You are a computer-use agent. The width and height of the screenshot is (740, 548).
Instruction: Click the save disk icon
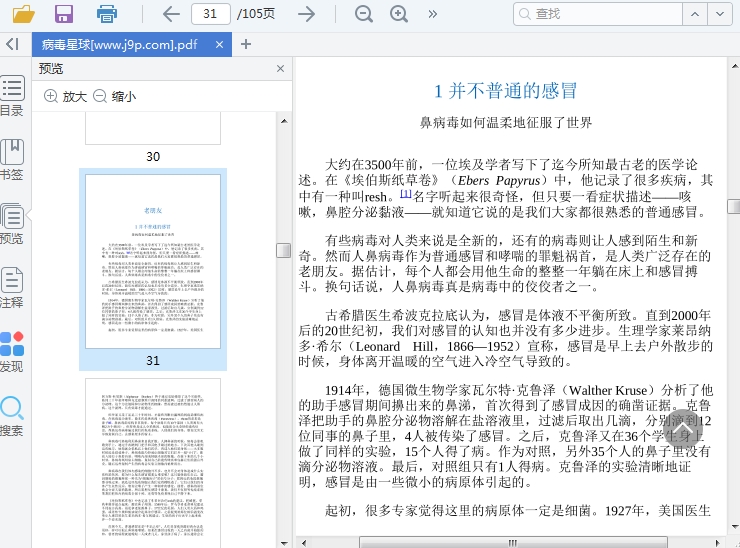click(x=64, y=14)
